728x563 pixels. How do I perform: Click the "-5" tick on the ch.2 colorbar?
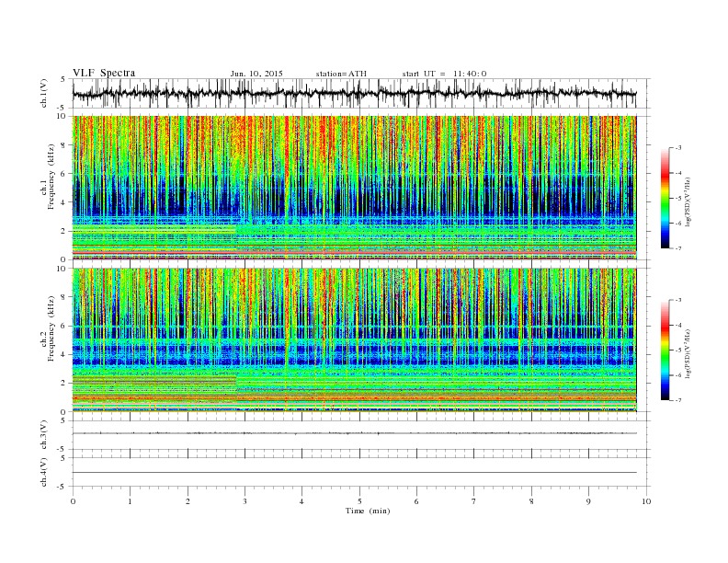[x=678, y=350]
